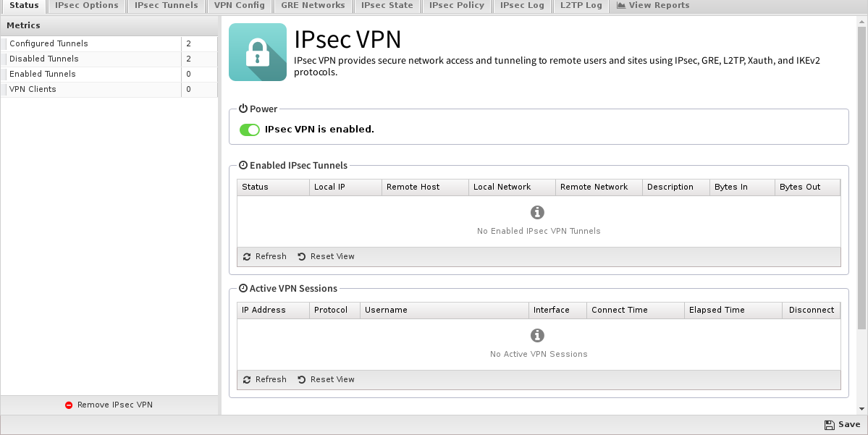Toggle the IPsec VPN power switch

coord(250,130)
